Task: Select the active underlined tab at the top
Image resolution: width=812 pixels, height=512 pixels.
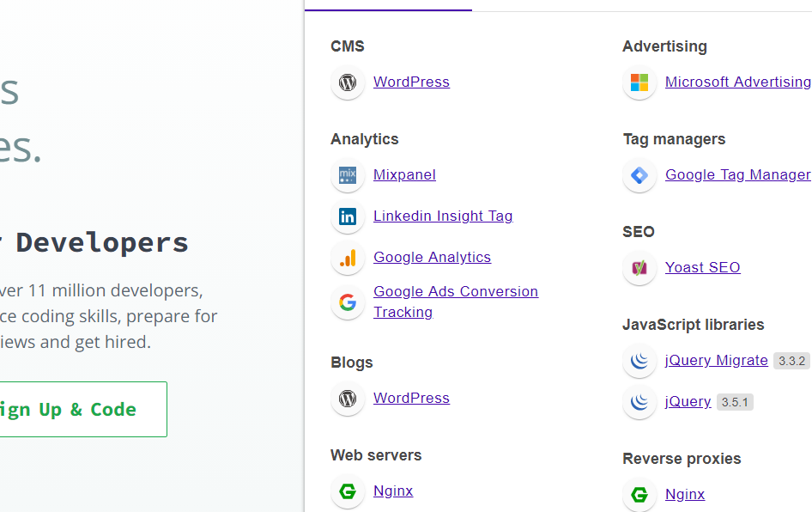Action: pos(388,5)
